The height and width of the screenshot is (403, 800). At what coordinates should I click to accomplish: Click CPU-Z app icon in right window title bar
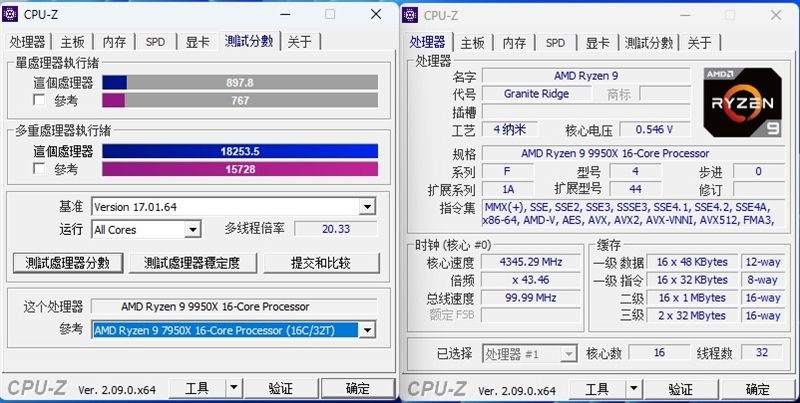click(x=410, y=15)
